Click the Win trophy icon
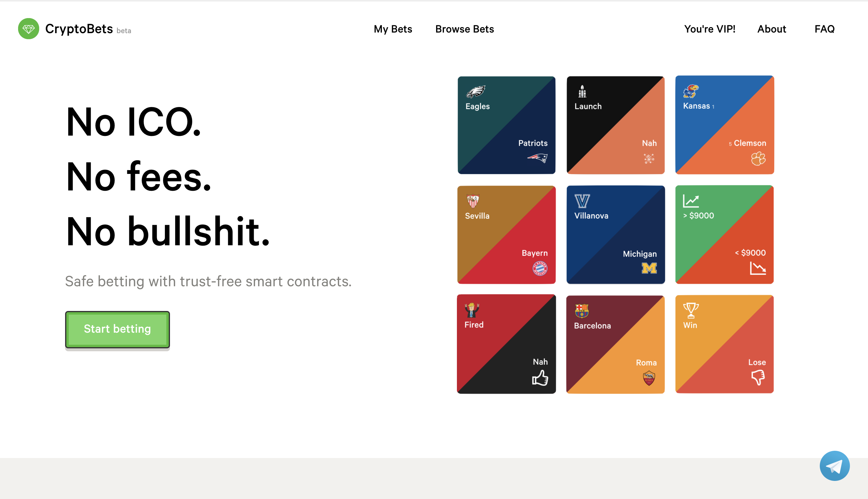Screen dimensions: 868x499 (690, 310)
